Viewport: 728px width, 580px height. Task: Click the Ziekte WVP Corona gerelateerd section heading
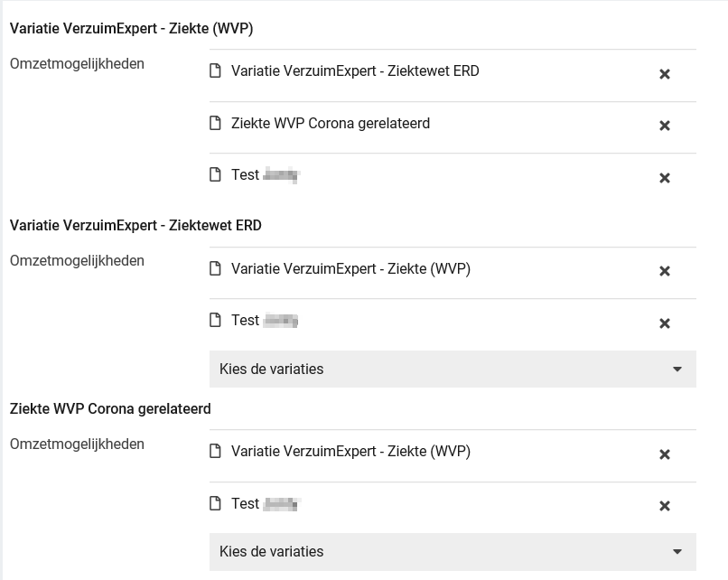click(x=110, y=408)
